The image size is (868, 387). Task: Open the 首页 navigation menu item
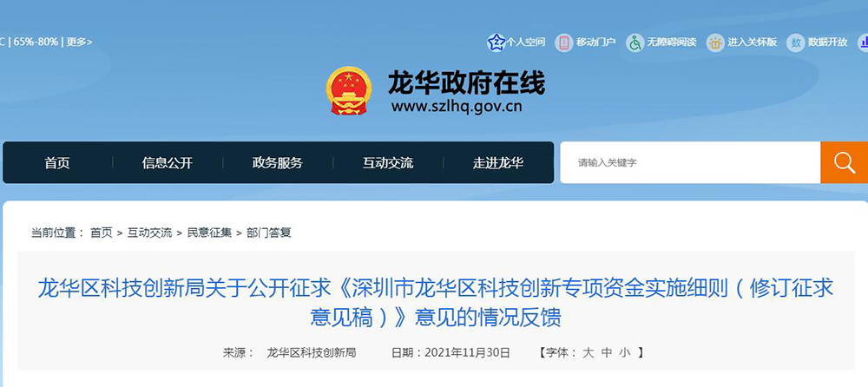[57, 163]
